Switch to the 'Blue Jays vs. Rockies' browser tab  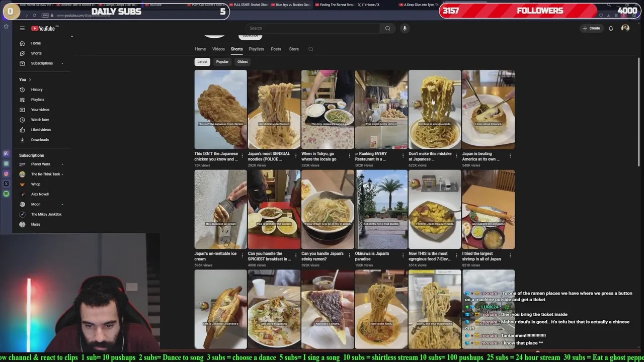coord(291,5)
